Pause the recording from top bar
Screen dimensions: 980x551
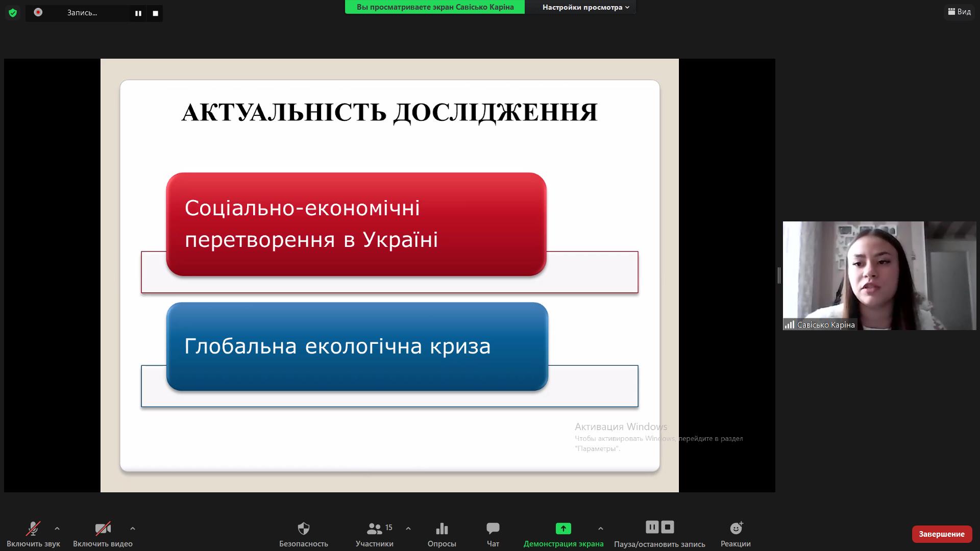(x=138, y=13)
